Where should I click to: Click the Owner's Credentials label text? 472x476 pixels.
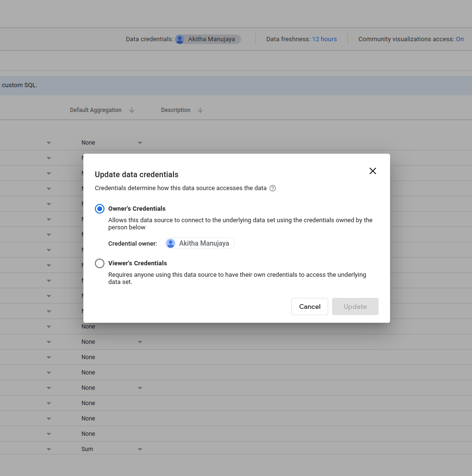[x=137, y=209]
